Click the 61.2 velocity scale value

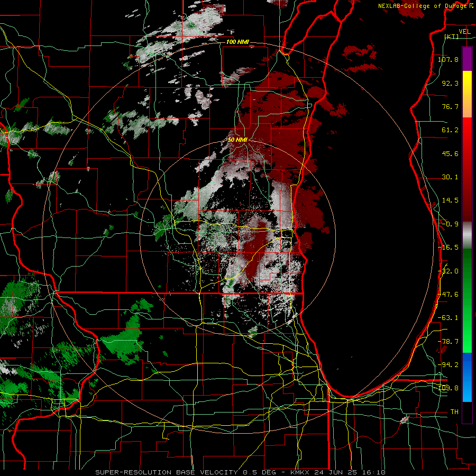point(450,130)
